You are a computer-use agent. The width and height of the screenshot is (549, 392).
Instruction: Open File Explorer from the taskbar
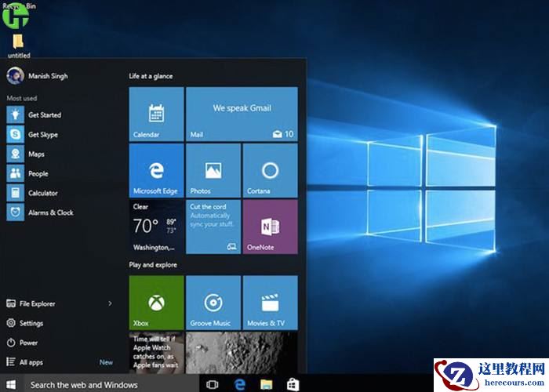[267, 384]
